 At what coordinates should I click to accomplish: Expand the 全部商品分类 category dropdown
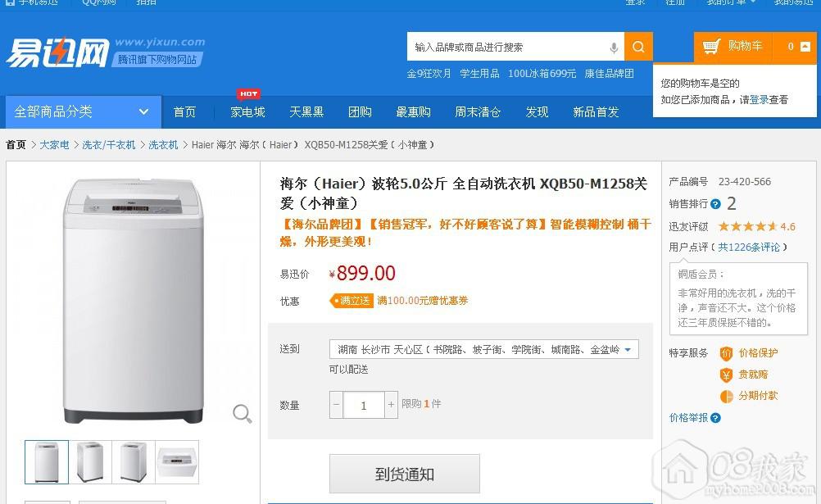[x=143, y=112]
